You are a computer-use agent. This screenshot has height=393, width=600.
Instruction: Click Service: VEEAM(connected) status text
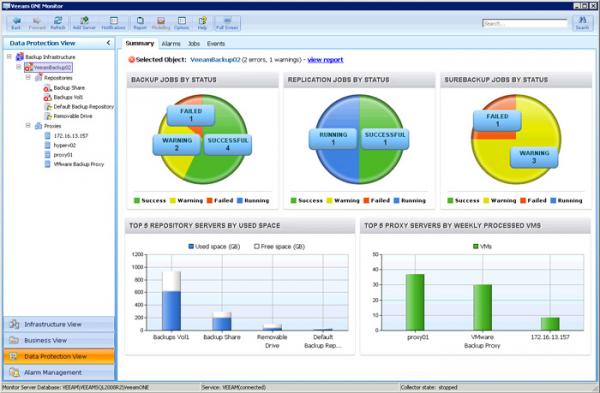point(234,387)
